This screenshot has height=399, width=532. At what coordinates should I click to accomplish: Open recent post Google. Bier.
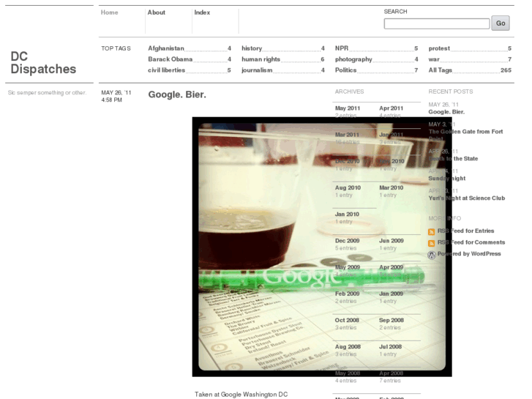click(446, 112)
